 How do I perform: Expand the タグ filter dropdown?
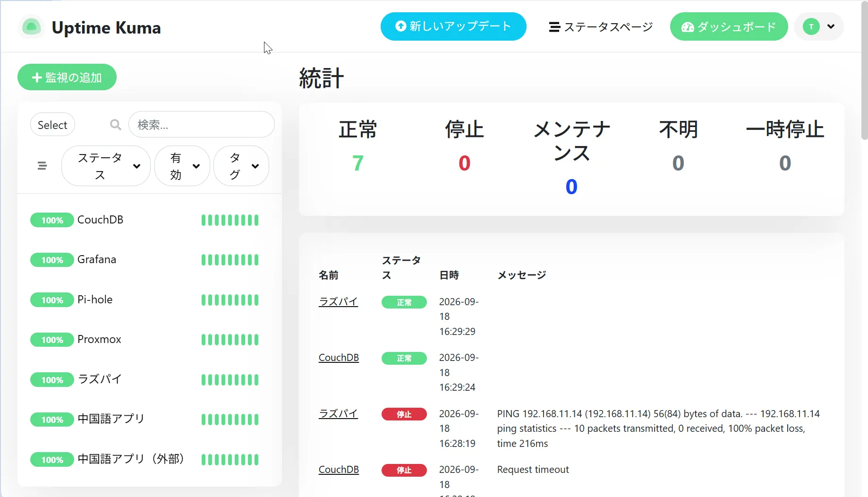click(241, 166)
